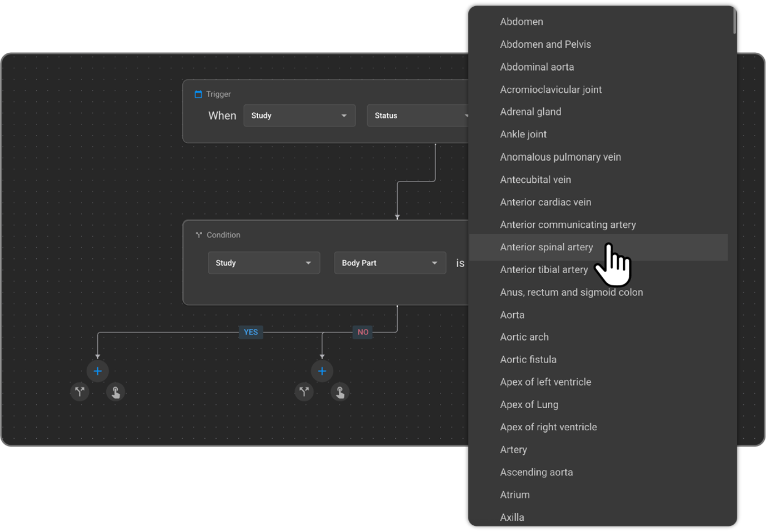Open the Study dropdown in the Trigger block
The width and height of the screenshot is (766, 532).
click(x=299, y=116)
